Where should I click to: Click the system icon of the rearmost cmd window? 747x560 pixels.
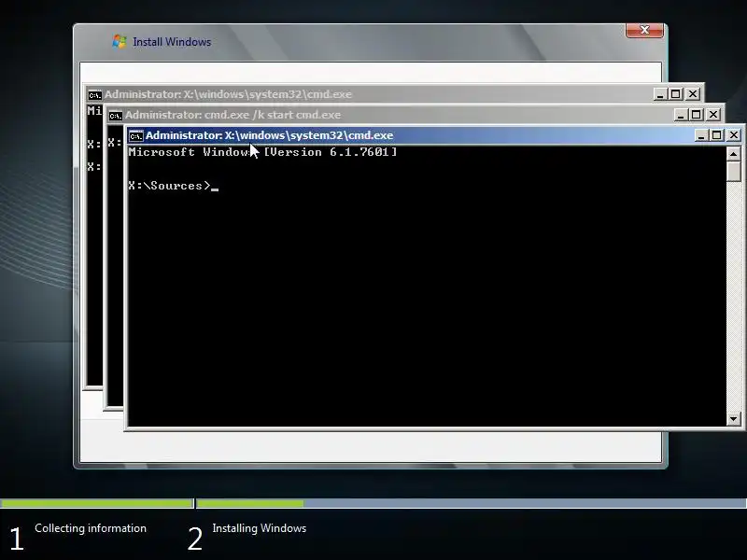coord(95,95)
